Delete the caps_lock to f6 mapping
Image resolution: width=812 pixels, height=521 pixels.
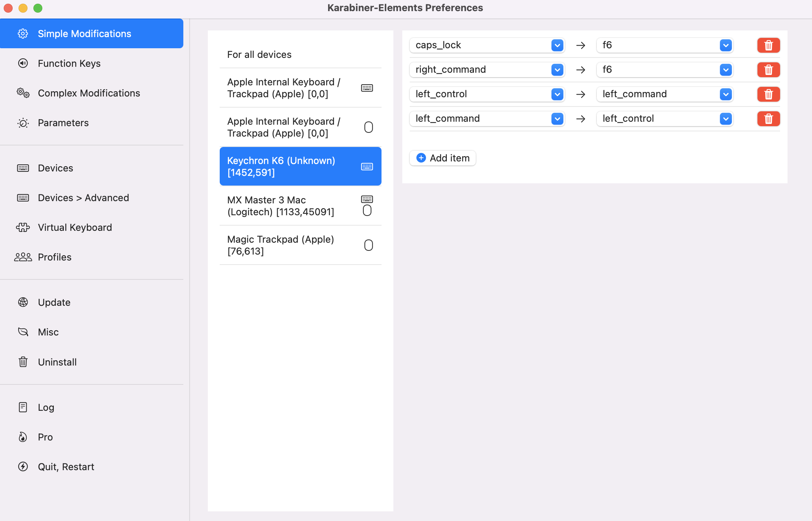(768, 45)
